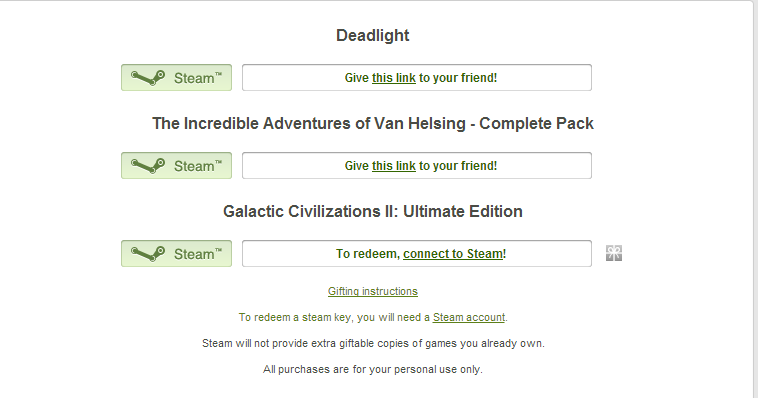Select the Van Helsing Complete Pack title
Screen dimensions: 758x398
[x=373, y=123]
